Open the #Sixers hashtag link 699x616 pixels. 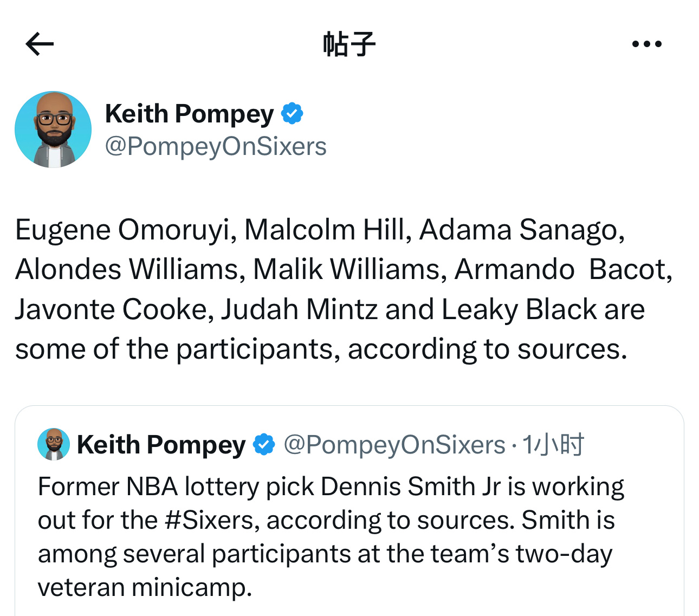coord(208,520)
